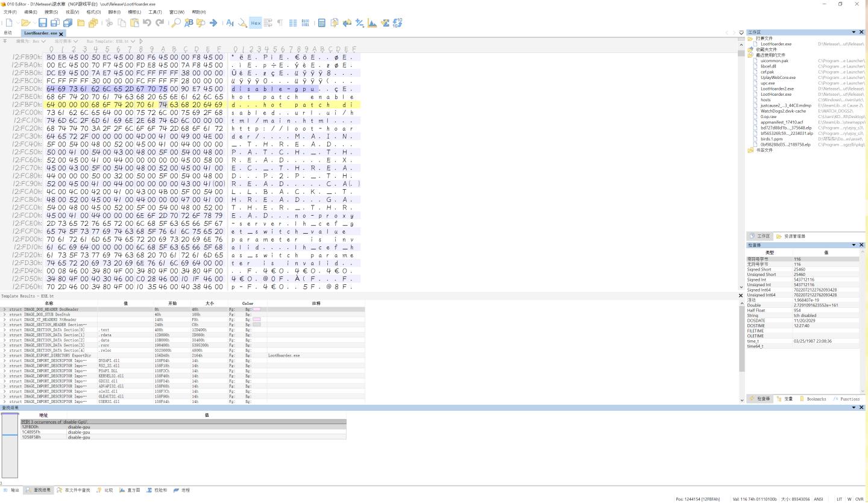Open recent file libcef.dll in workspace
The image size is (868, 503).
(768, 66)
